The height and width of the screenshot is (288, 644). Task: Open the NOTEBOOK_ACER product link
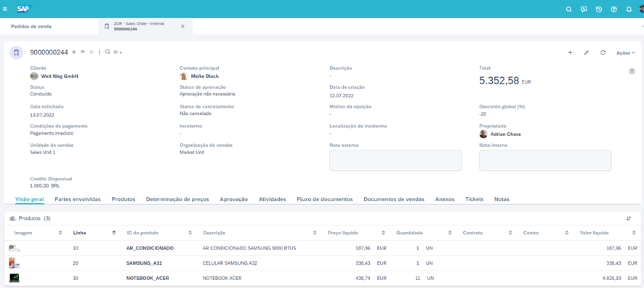pos(148,278)
